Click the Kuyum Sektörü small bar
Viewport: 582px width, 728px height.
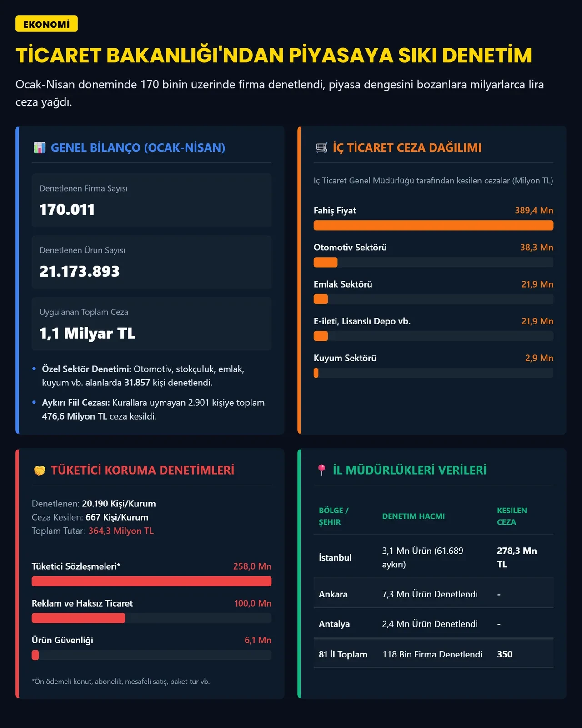[x=433, y=373]
